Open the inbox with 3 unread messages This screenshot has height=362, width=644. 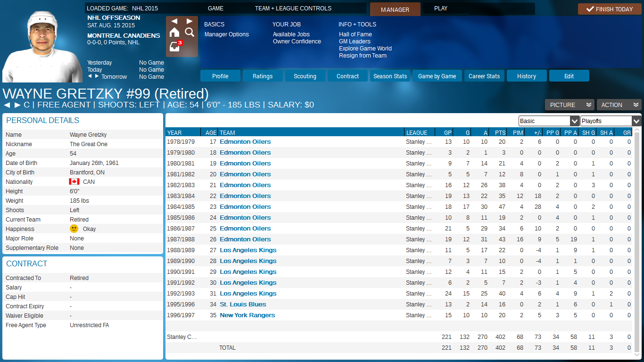pos(175,46)
